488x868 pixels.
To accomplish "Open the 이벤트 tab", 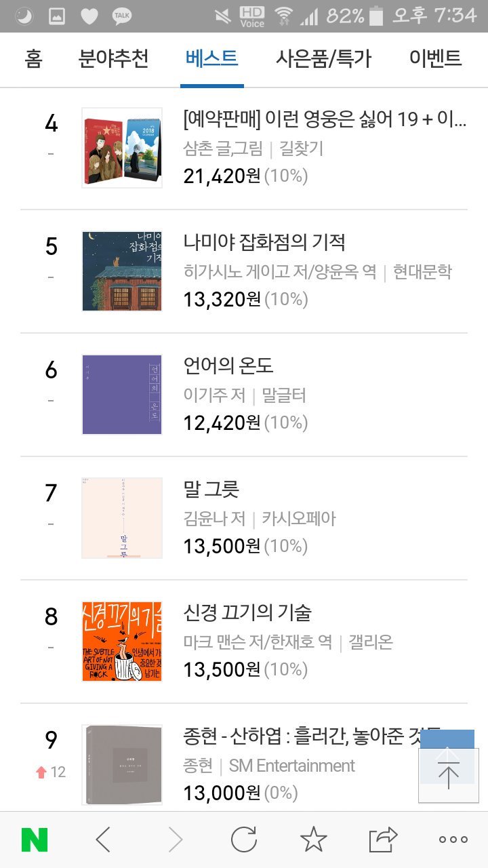I will coord(435,58).
